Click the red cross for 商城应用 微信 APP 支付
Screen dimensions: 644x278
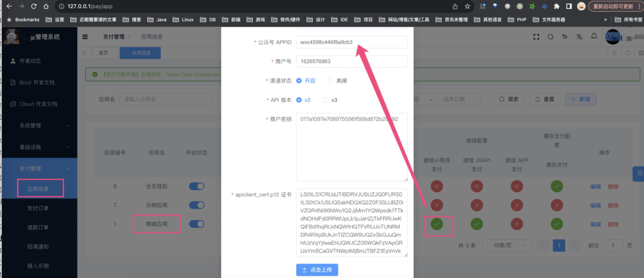pos(516,224)
